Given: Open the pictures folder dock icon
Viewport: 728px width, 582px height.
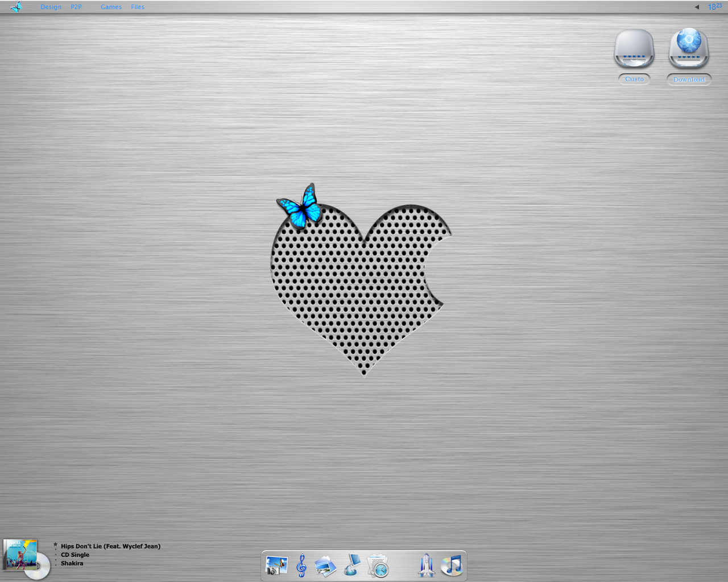Looking at the screenshot, I should point(326,566).
